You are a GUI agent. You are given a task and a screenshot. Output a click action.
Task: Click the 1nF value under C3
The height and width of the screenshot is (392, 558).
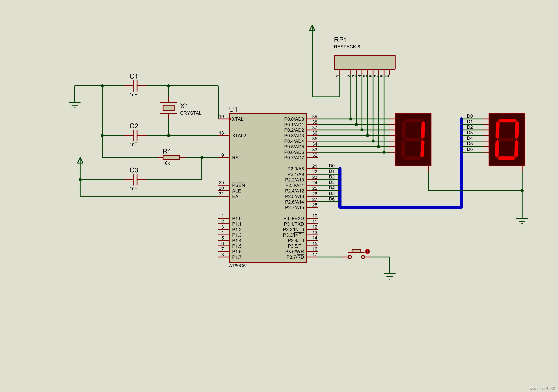pyautogui.click(x=134, y=188)
